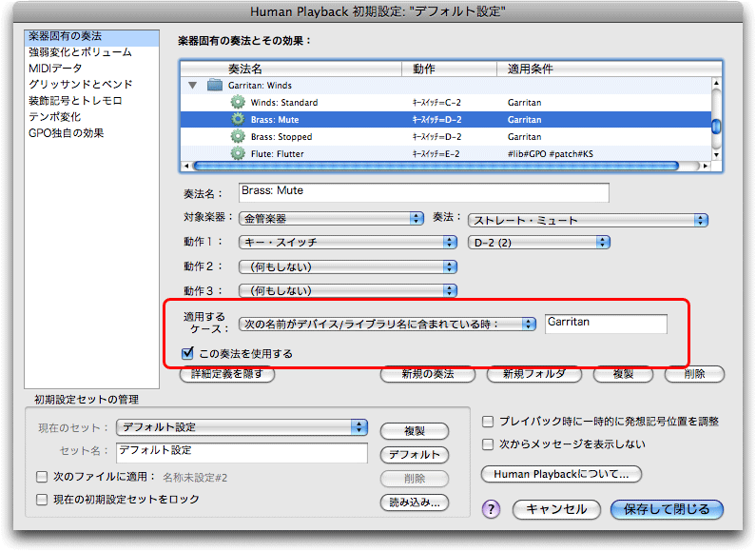Select グリッサンドとベンド category
756x552 pixels.
point(91,84)
